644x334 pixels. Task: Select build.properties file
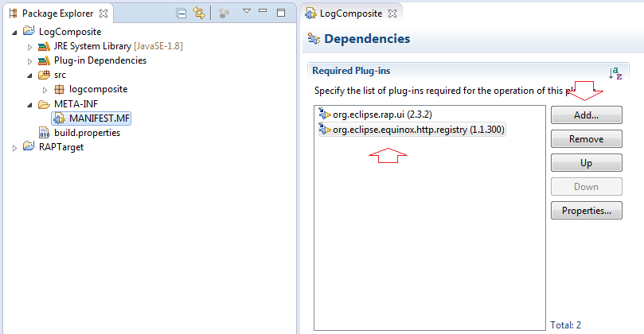pos(87,133)
